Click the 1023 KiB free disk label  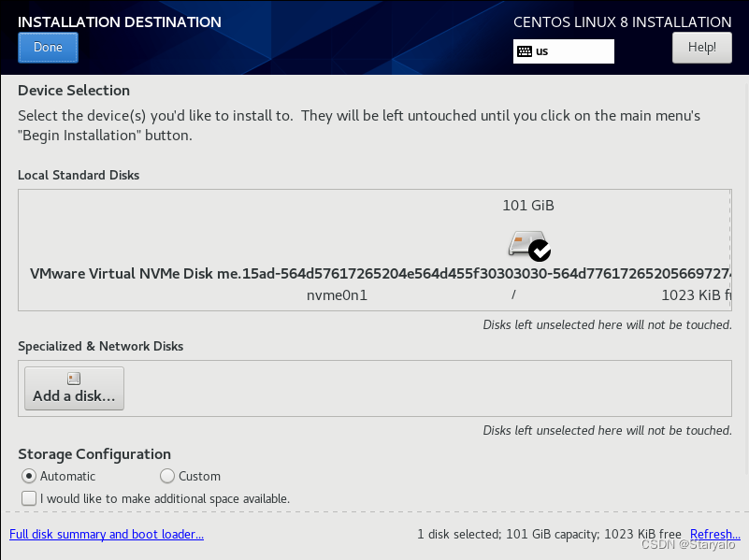pyautogui.click(x=696, y=295)
